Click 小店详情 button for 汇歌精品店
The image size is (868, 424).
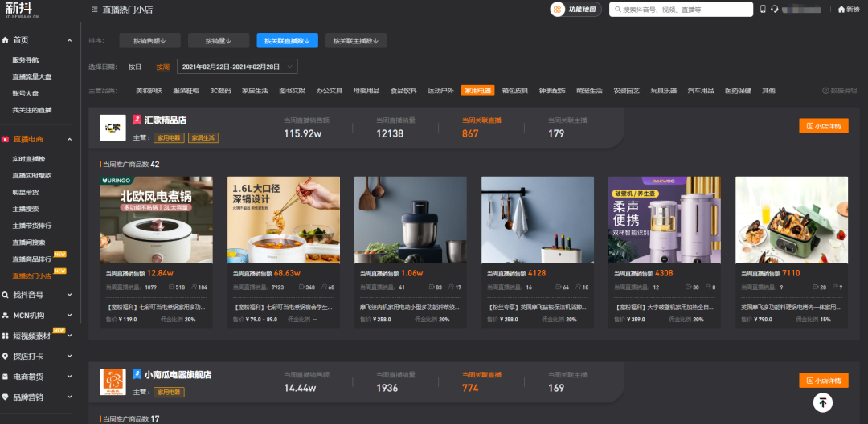pos(824,126)
